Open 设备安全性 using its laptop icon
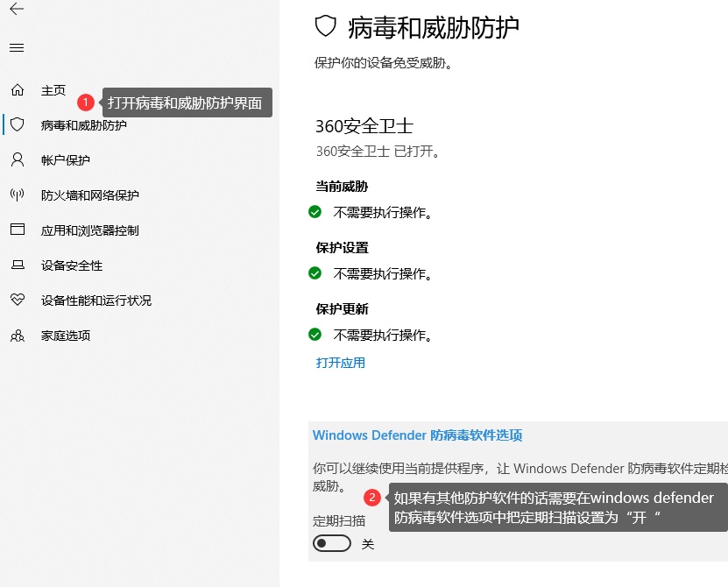 tap(17, 265)
